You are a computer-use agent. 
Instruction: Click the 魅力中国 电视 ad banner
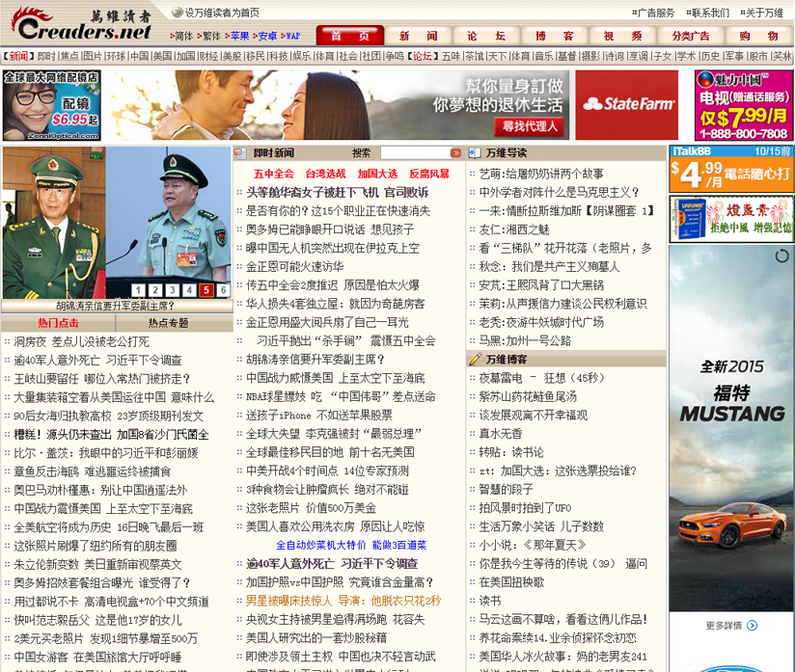click(743, 105)
